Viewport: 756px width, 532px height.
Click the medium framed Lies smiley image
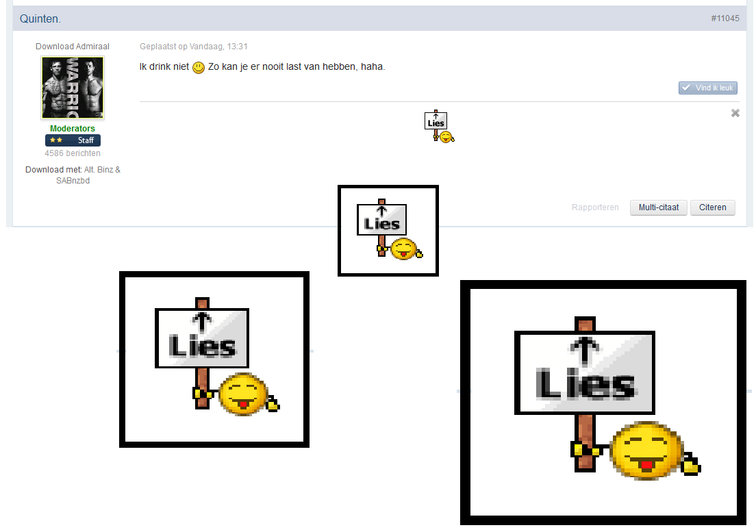coord(388,231)
